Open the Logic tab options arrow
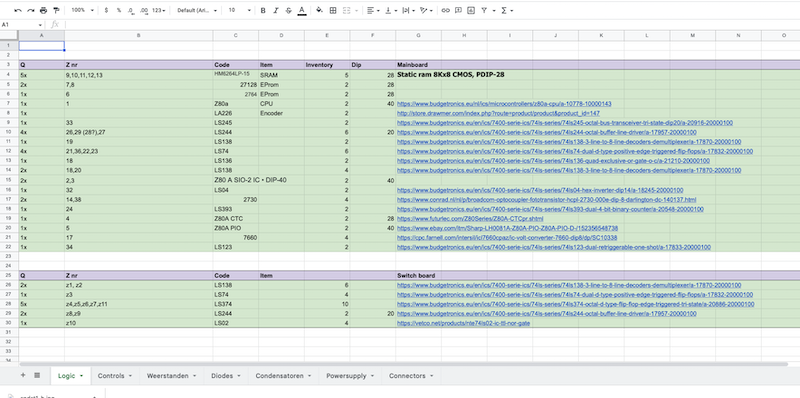This screenshot has width=800, height=398. click(x=82, y=376)
